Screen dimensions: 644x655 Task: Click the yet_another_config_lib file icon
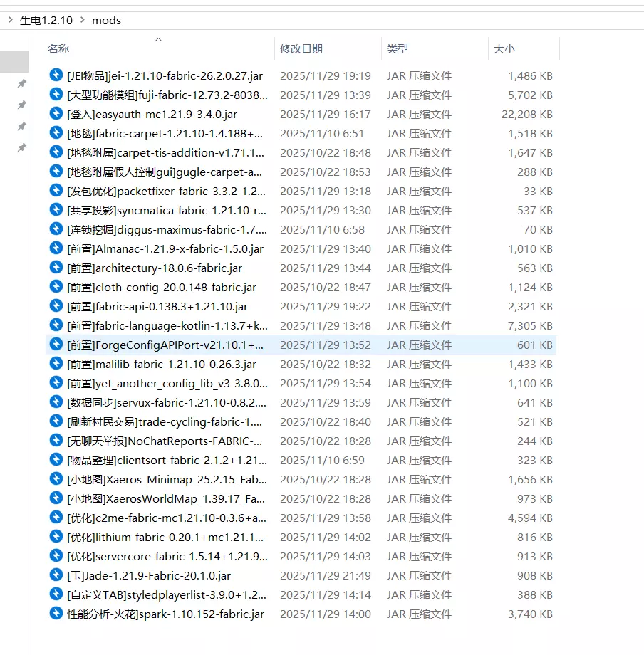56,382
